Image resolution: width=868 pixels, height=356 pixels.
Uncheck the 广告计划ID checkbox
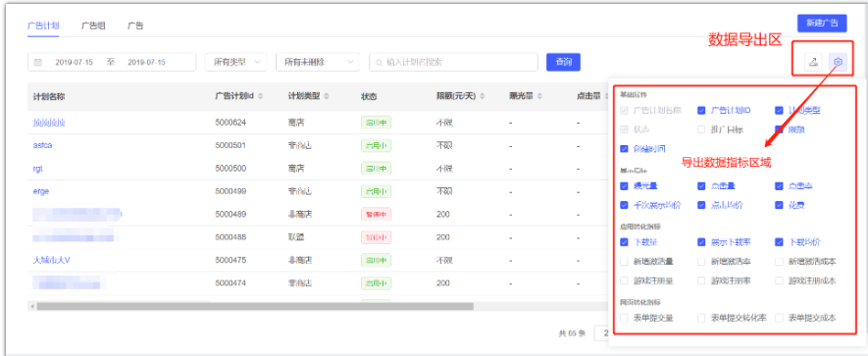(x=701, y=110)
